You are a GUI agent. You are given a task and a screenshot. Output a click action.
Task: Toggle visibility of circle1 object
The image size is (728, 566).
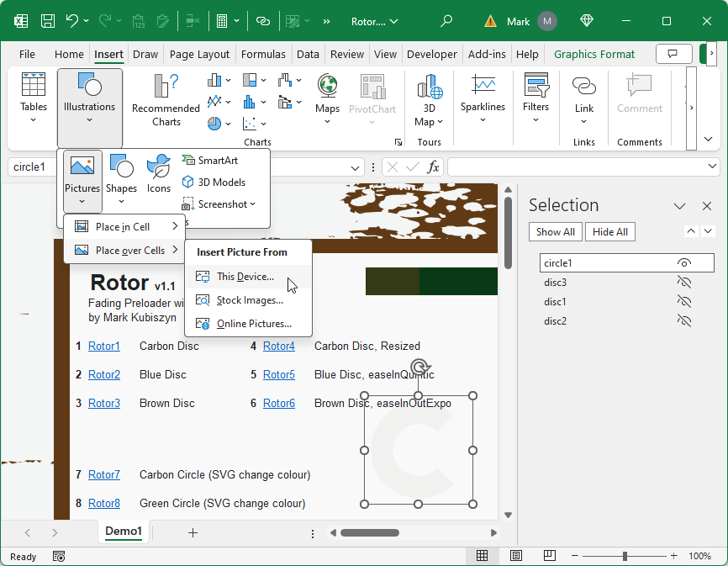pyautogui.click(x=683, y=263)
